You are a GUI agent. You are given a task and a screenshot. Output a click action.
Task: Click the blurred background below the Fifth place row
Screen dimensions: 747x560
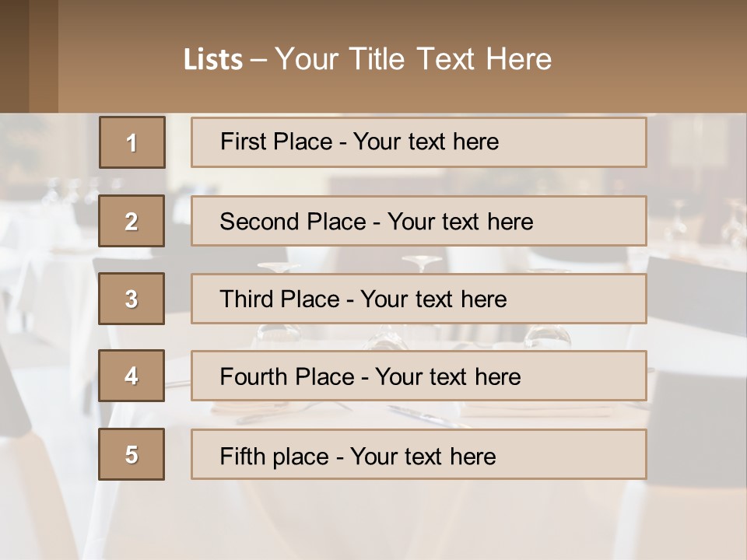(373, 517)
